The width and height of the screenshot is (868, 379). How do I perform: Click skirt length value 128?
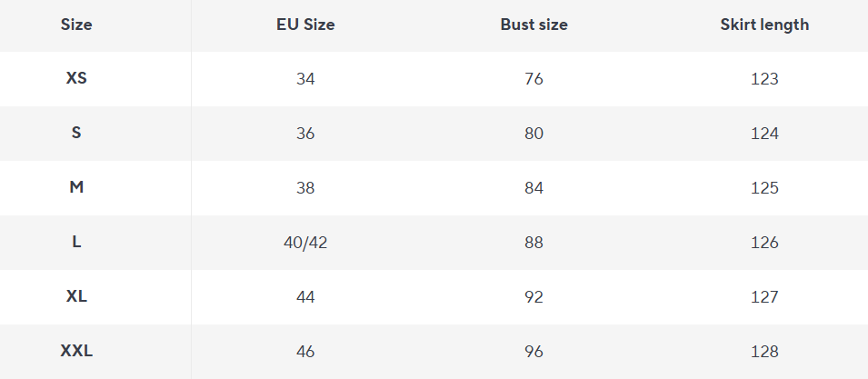tap(764, 352)
